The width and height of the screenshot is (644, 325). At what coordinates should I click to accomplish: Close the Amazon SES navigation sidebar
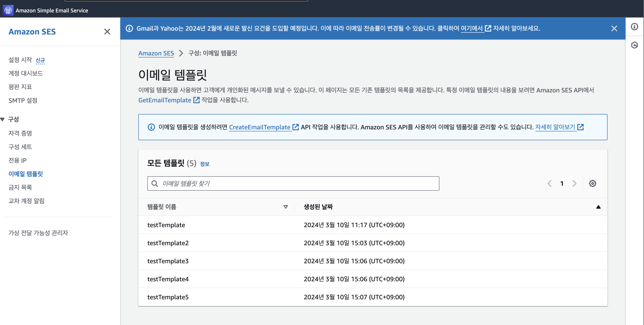pos(107,32)
